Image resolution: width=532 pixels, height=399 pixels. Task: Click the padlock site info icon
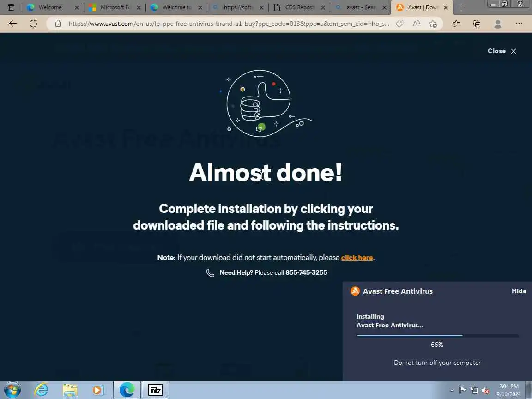(x=58, y=24)
